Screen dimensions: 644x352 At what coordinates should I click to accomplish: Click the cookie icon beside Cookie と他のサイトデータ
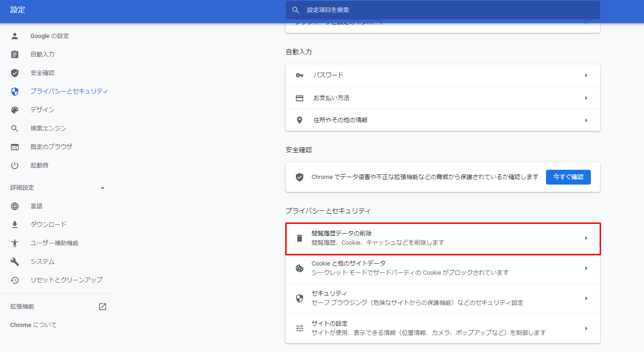point(300,268)
